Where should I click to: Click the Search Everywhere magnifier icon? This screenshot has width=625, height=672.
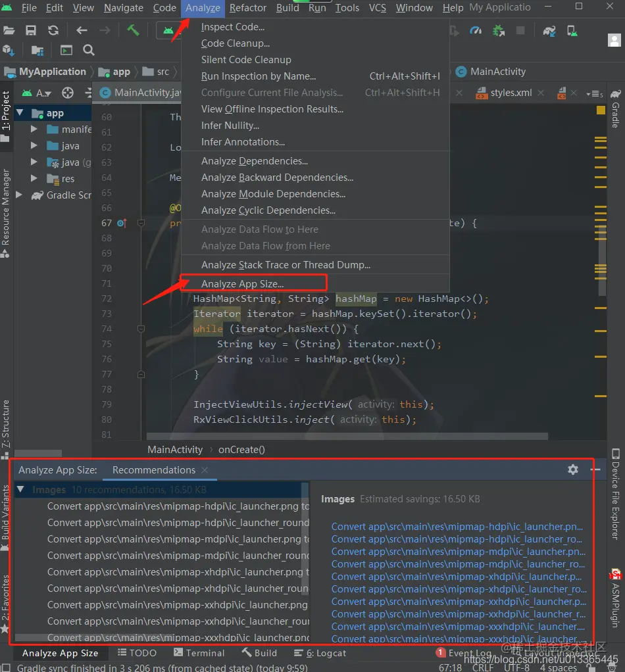click(89, 50)
